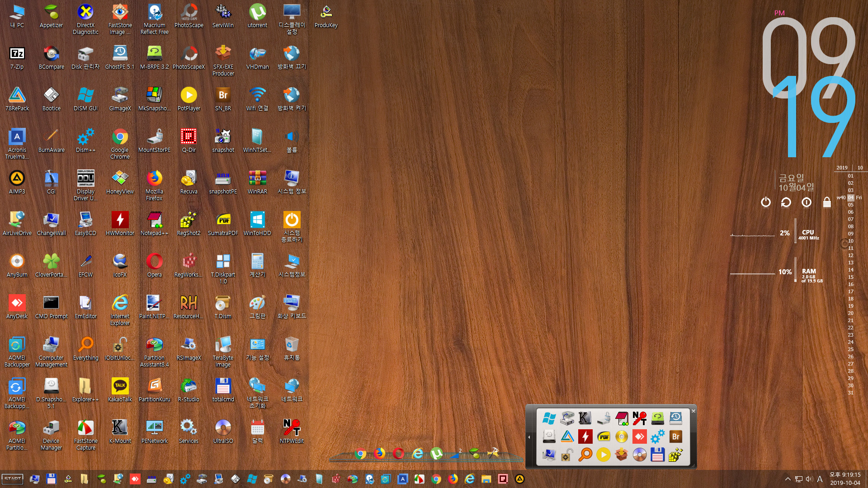The height and width of the screenshot is (488, 868).
Task: Click the restart widget button
Action: 786,202
